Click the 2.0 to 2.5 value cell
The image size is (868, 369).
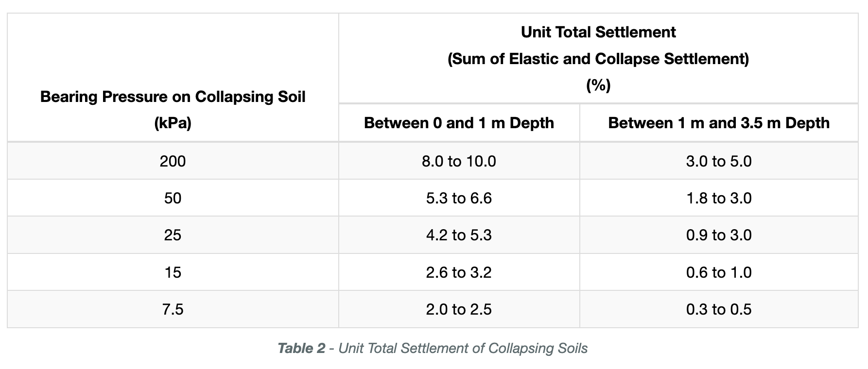tap(459, 309)
